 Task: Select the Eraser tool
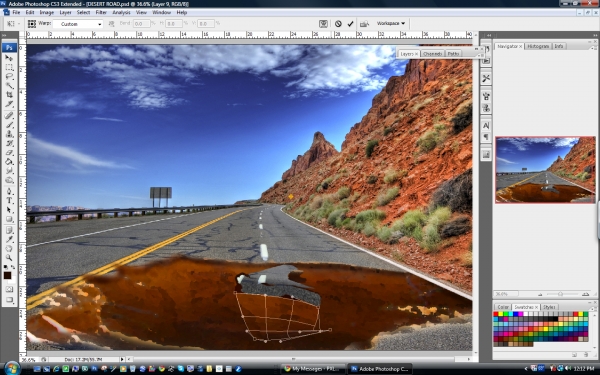pyautogui.click(x=9, y=152)
